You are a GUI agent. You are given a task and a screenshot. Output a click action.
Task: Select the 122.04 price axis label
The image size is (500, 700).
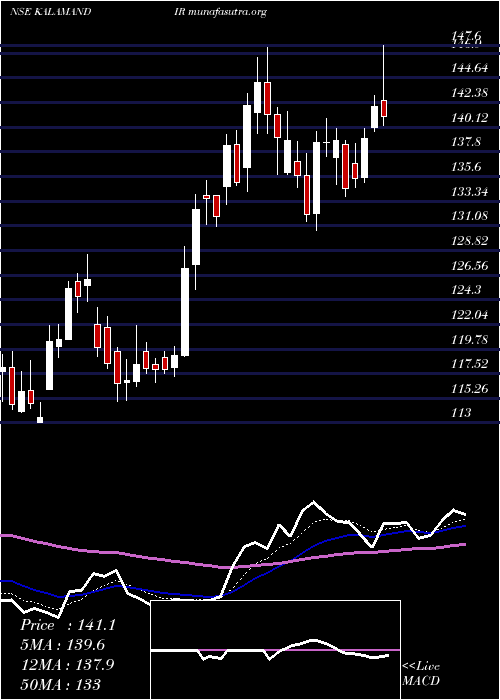click(470, 315)
